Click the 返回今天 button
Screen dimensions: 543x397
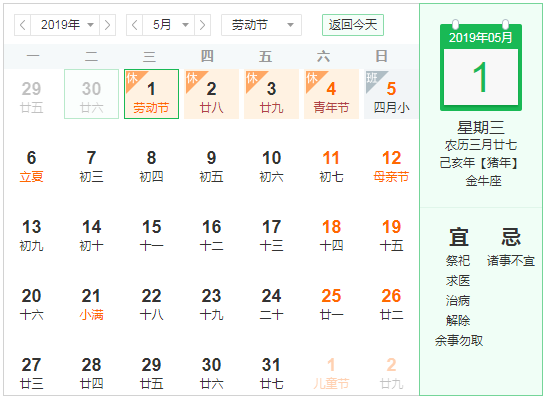pyautogui.click(x=353, y=25)
